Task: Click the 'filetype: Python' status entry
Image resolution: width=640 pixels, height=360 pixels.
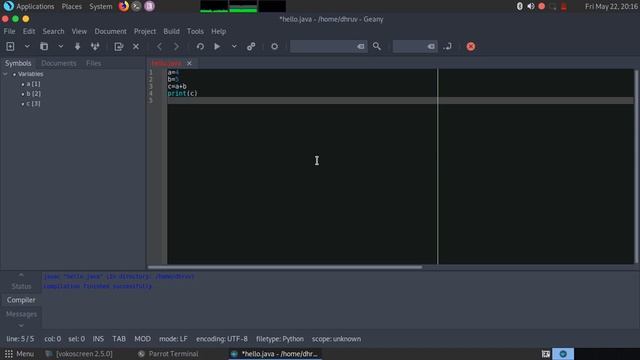Action: (x=280, y=339)
